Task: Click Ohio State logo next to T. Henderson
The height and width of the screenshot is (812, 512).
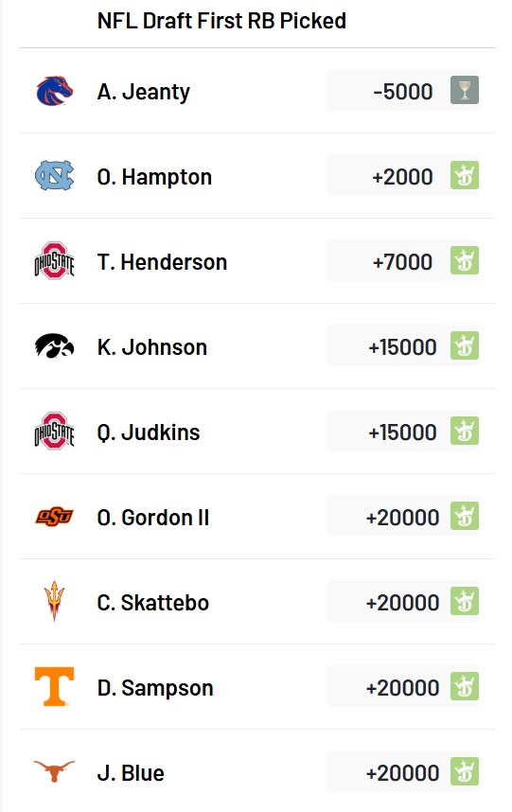Action: tap(54, 260)
